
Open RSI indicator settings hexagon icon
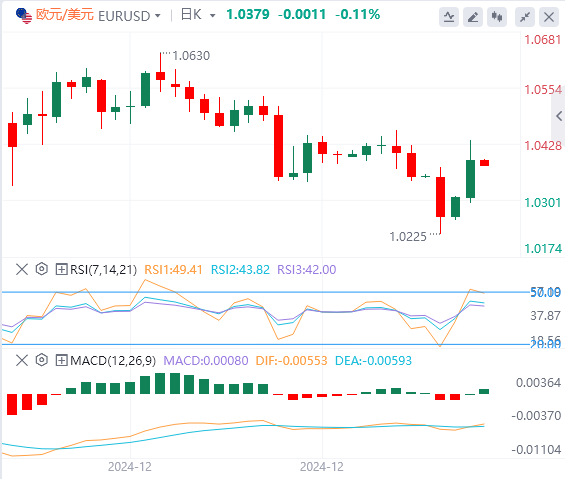coord(42,269)
